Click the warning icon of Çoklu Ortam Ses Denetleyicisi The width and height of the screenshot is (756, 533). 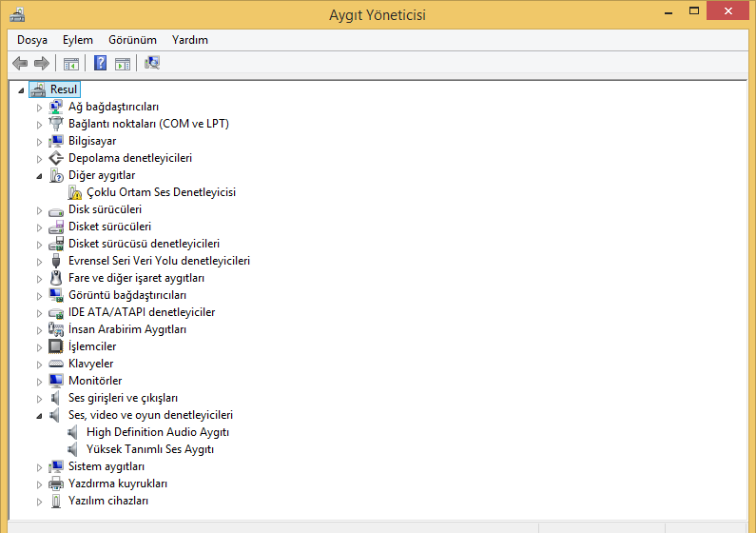click(x=75, y=192)
